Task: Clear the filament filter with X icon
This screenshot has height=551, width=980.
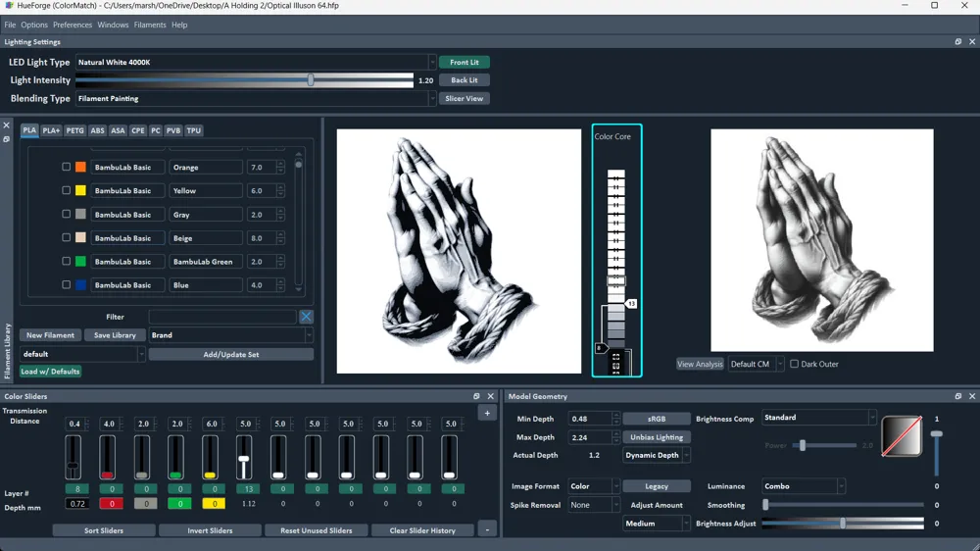Action: tap(306, 317)
